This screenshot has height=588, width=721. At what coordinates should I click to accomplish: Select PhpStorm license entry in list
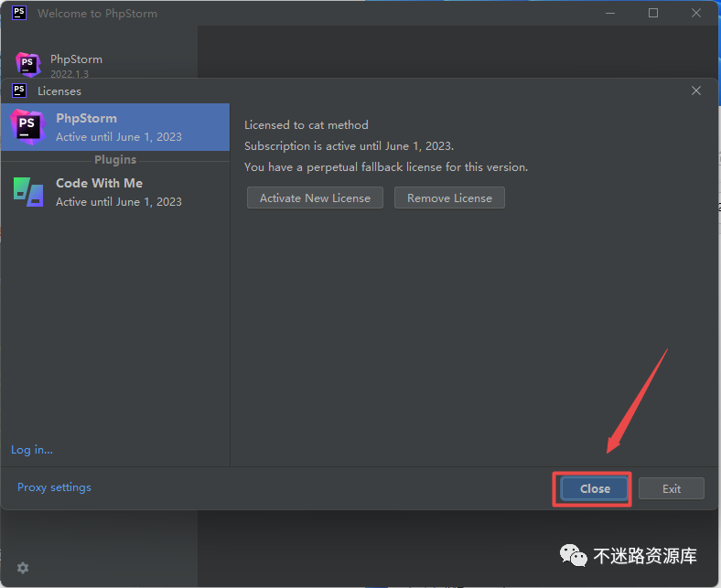point(115,127)
